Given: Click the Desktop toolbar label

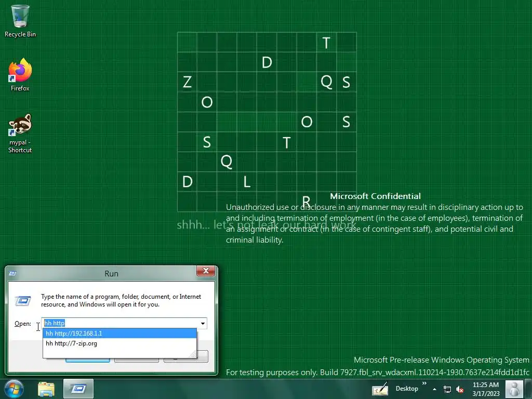Looking at the screenshot, I should [406, 389].
